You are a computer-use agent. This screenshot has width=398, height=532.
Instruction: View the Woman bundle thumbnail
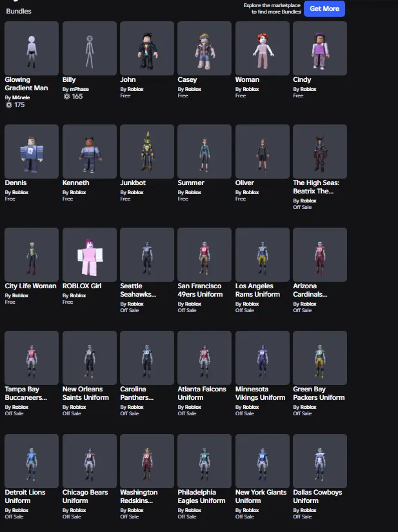(x=263, y=48)
